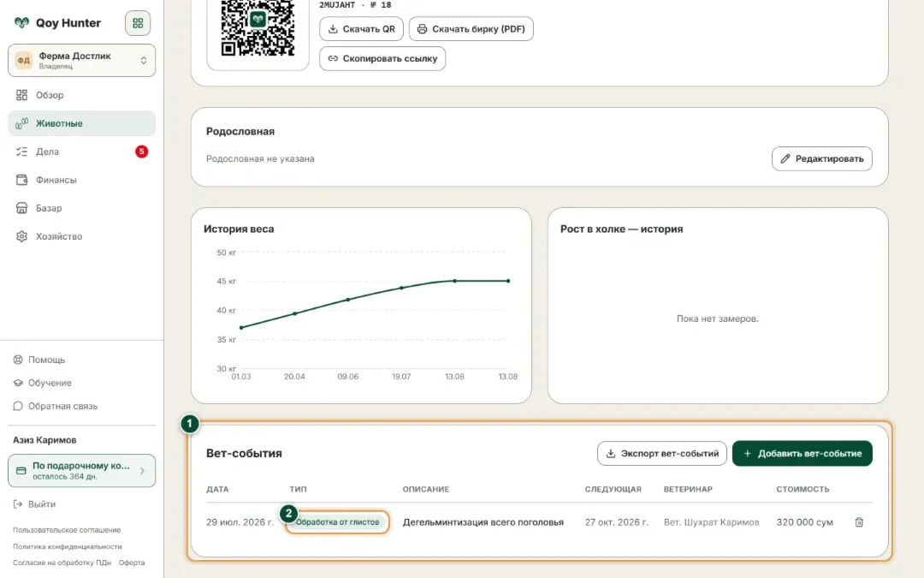Click Добавить вет-событие button
The width and height of the screenshot is (924, 578).
pos(802,454)
